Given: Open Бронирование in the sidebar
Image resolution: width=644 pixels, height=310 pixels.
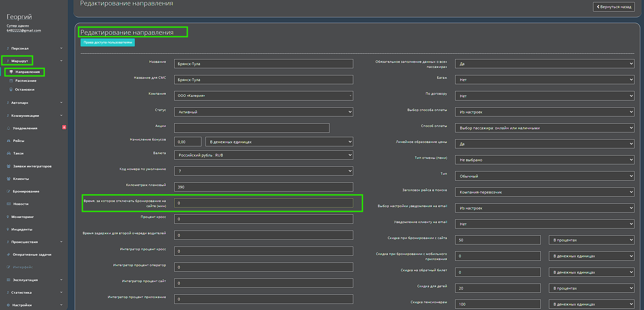Looking at the screenshot, I should (26, 192).
